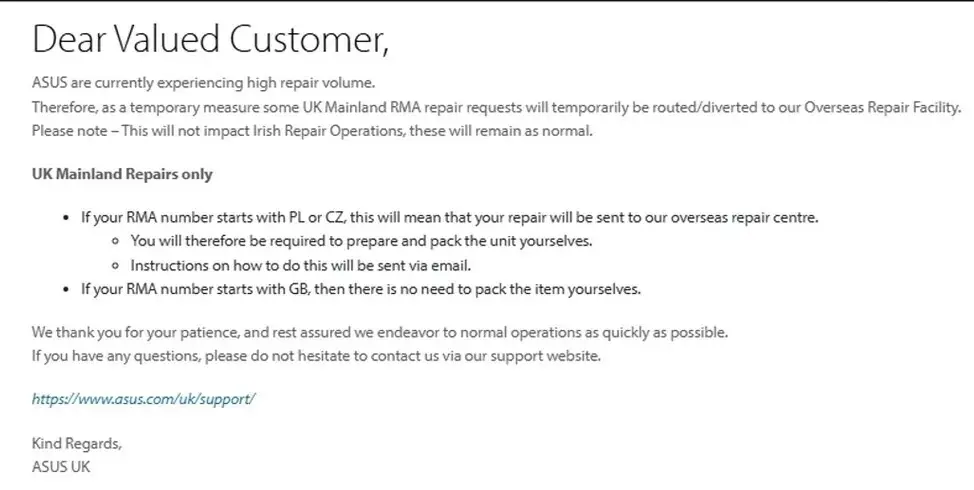
Task: Click the hollow bullet before 'Instructions on how to do this'
Action: 116,266
